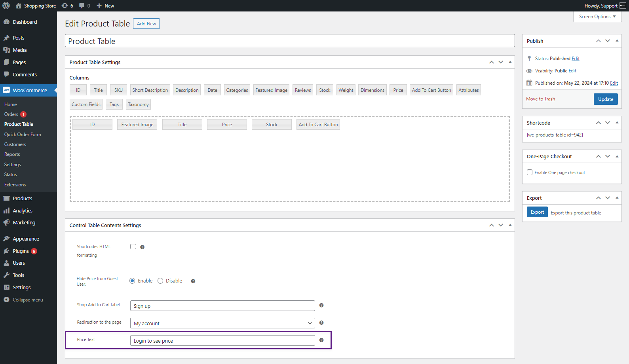Viewport: 629px width, 364px height.
Task: Open Redirection to the page dropdown
Action: click(x=222, y=323)
